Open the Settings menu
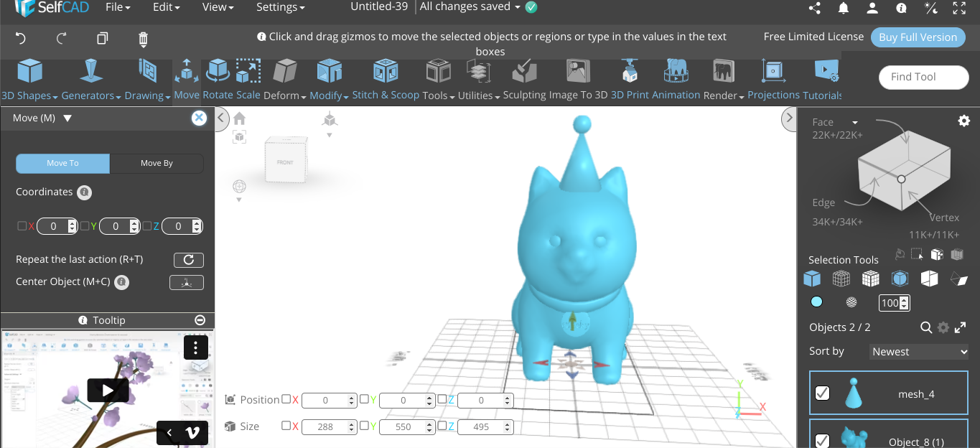Screen dimensions: 980x448 281,7
